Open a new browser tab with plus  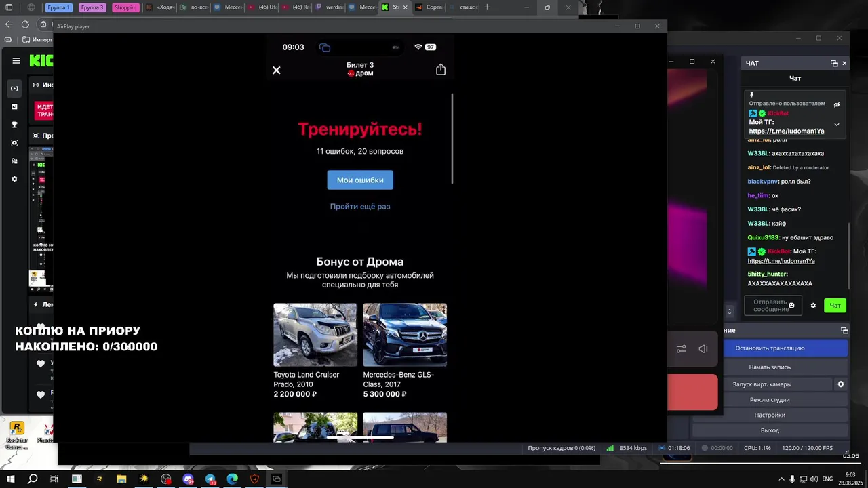click(487, 7)
